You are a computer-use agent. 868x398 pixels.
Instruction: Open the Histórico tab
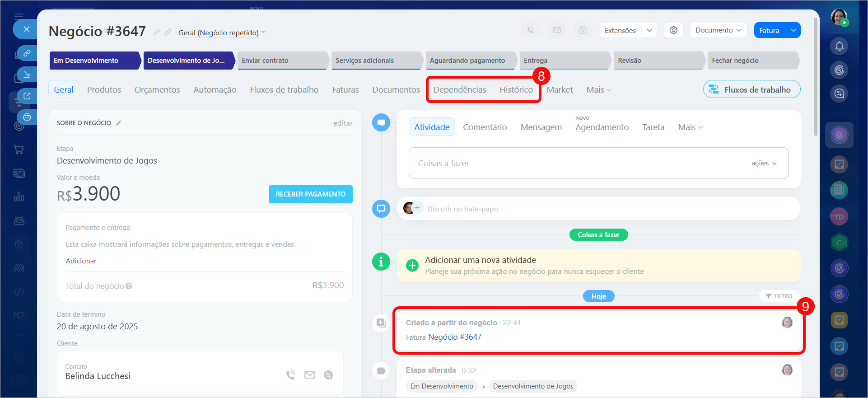(x=516, y=89)
